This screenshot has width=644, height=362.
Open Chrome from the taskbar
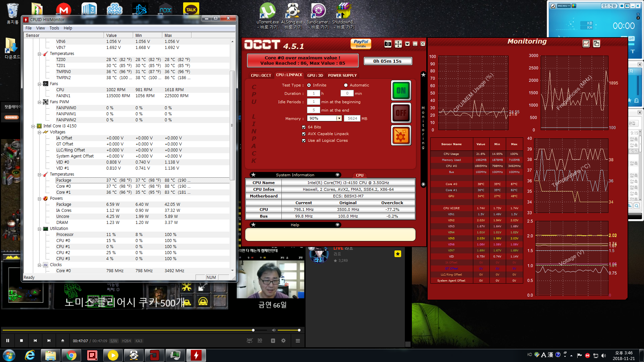tap(71, 355)
